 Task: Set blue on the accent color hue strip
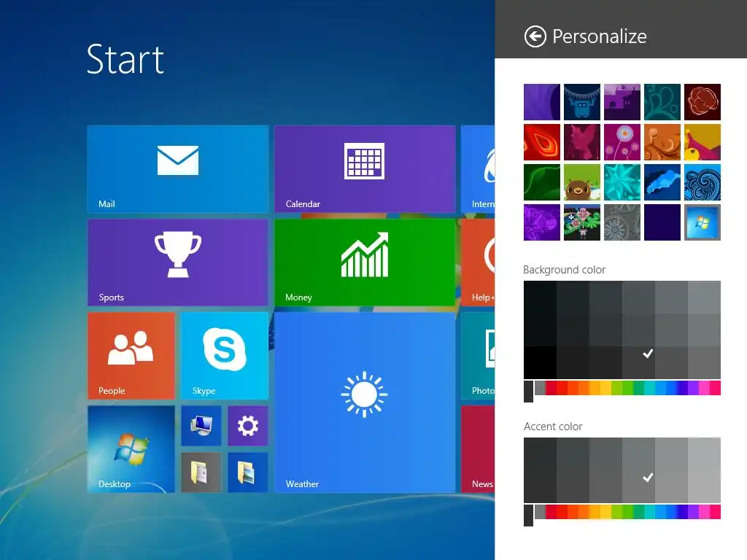tap(671, 512)
